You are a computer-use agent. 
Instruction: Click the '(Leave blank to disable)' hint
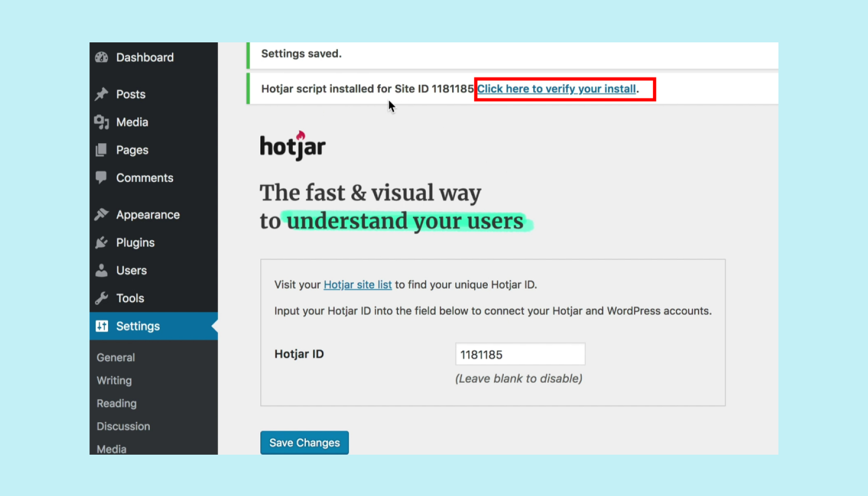coord(519,379)
